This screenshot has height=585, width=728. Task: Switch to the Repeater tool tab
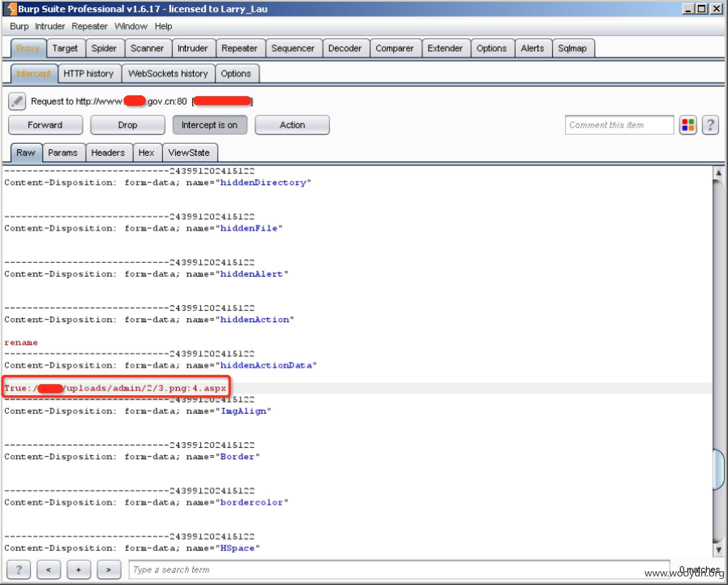(x=240, y=48)
